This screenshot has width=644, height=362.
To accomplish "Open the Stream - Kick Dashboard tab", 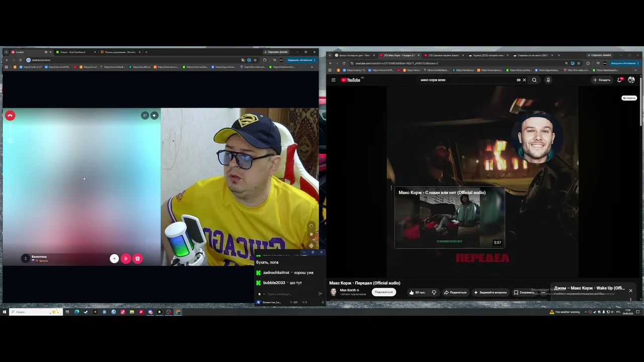I will [75, 52].
